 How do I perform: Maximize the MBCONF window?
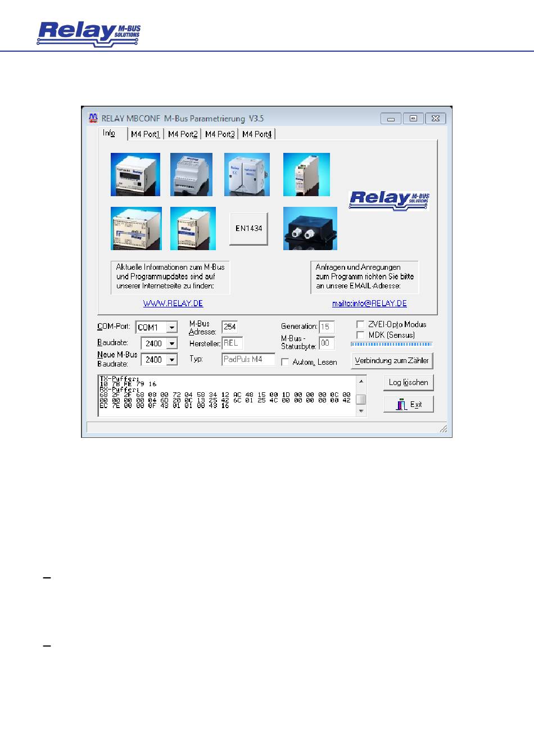413,119
